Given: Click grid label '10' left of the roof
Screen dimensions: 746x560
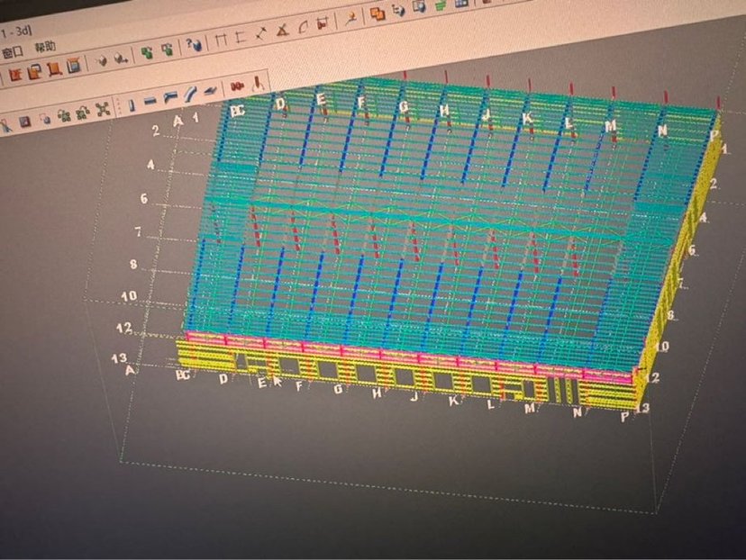Looking at the screenshot, I should tap(129, 296).
